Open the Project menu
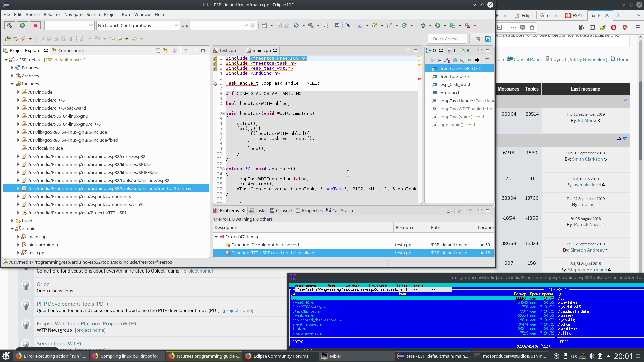 (x=111, y=14)
